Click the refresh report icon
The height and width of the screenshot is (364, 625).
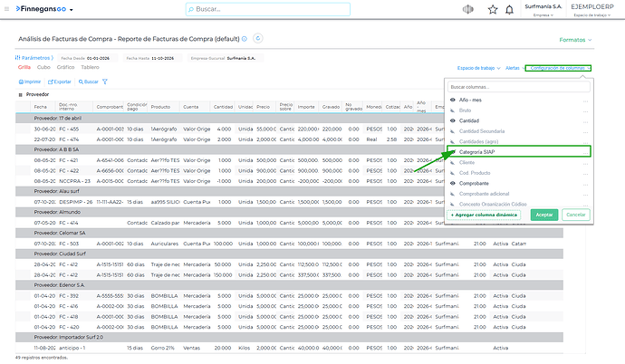pos(258,38)
